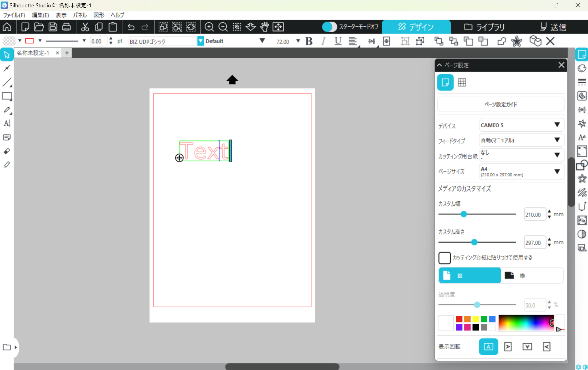588x370 pixels.
Task: Add a new document tab
Action: pos(67,53)
